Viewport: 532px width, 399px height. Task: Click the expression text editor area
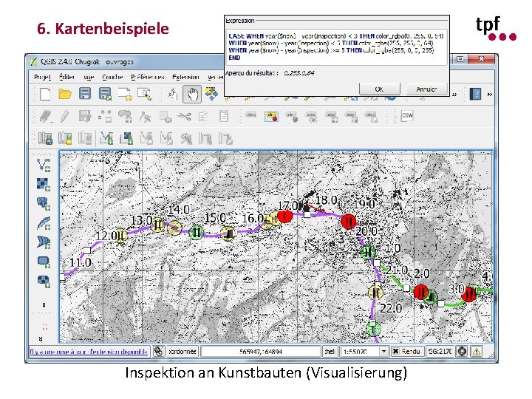pyautogui.click(x=336, y=47)
